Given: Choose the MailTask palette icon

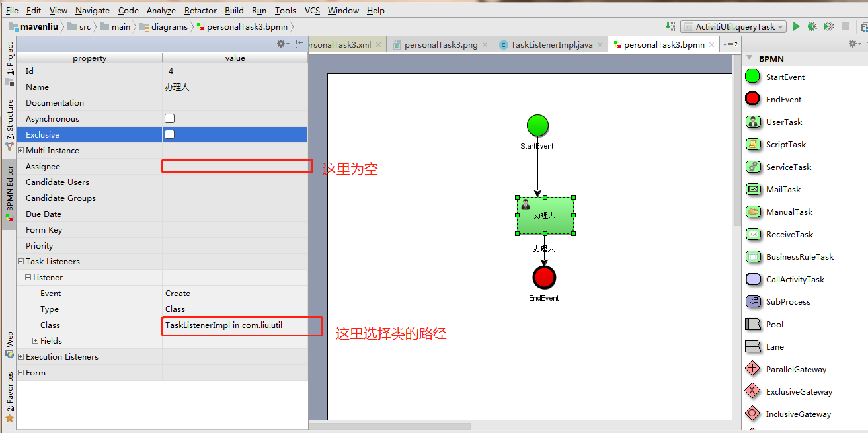Looking at the screenshot, I should click(x=752, y=189).
